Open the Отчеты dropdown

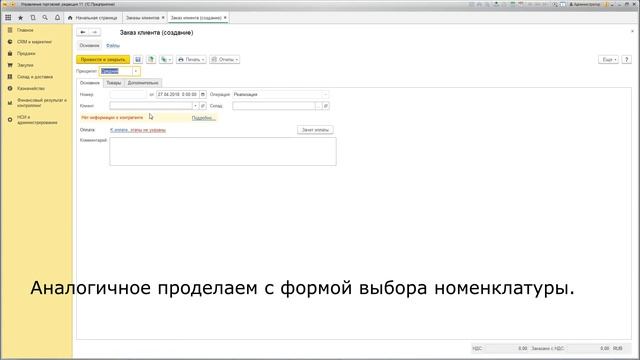tap(224, 60)
